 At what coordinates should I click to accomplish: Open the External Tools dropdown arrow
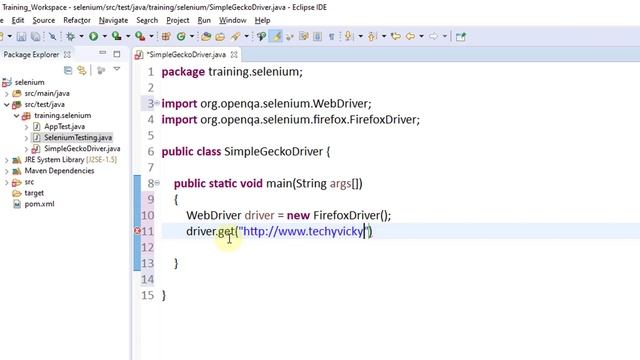(151, 37)
